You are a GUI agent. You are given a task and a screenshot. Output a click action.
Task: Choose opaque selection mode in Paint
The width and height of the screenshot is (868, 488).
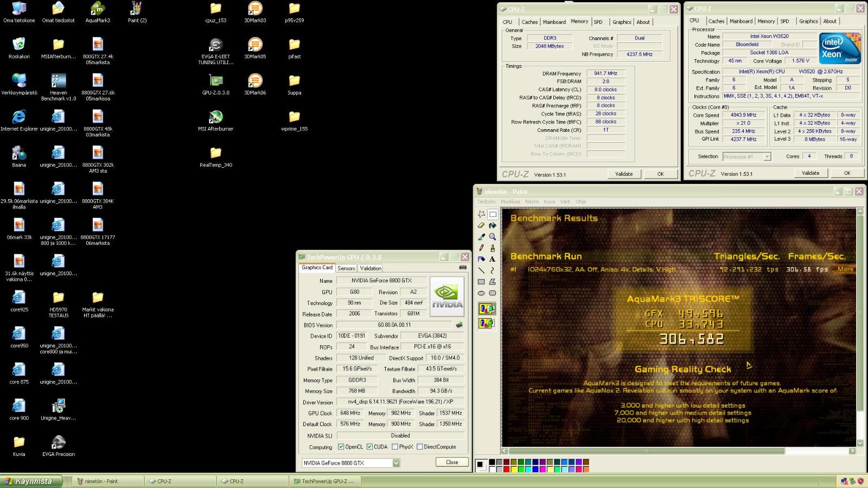pos(487,309)
